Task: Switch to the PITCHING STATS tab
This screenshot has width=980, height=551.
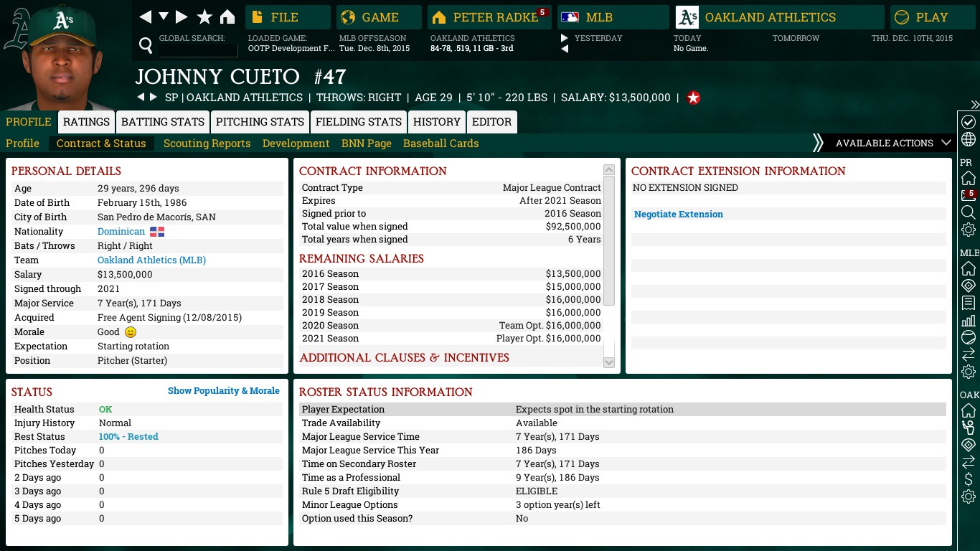Action: tap(260, 122)
